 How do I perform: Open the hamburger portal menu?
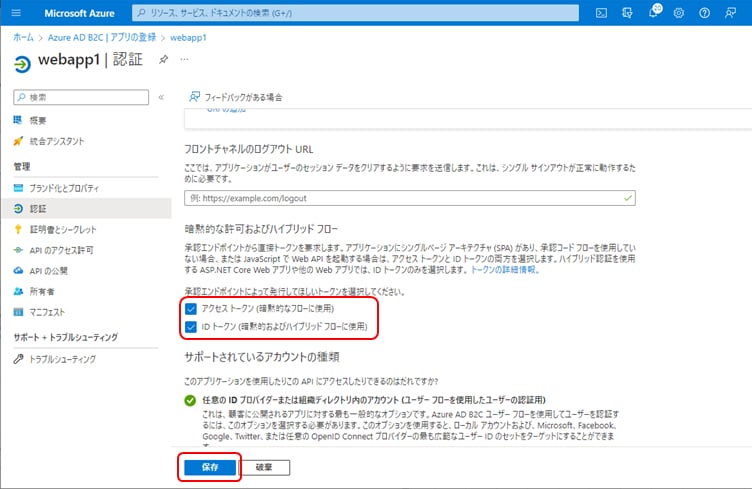[x=16, y=13]
